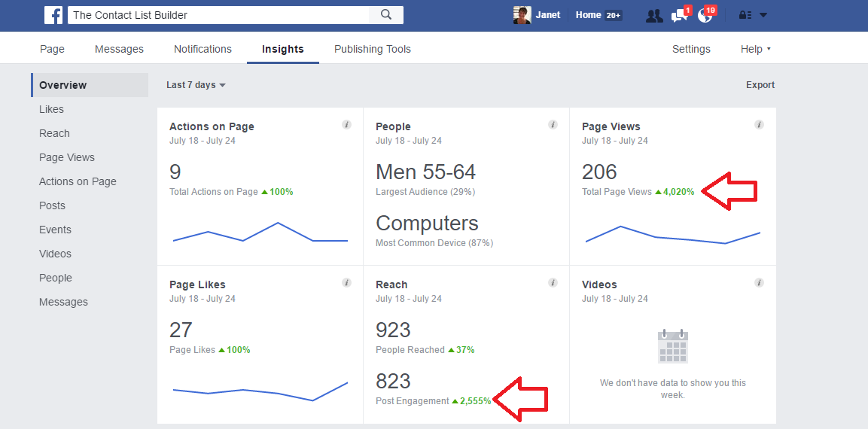
Task: Open the notifications globe with 19 badge
Action: 705,15
